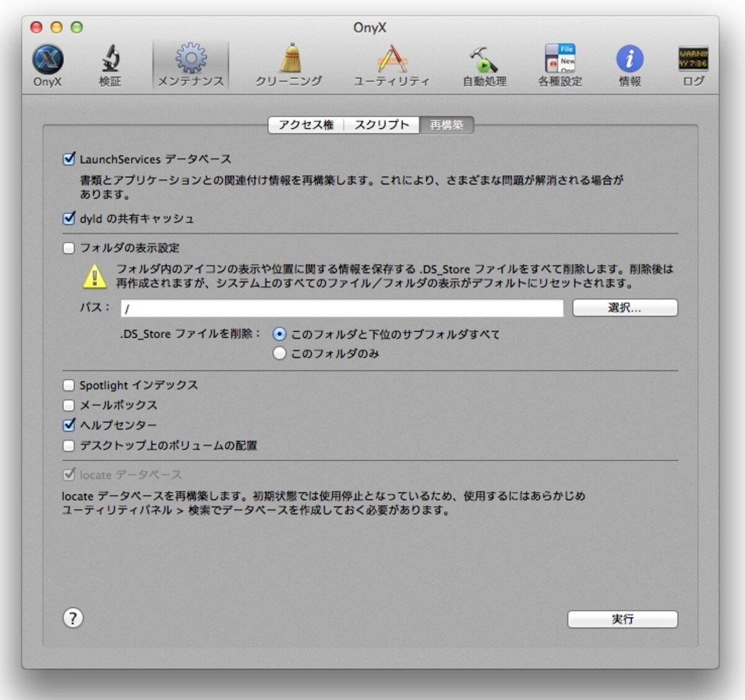745x700 pixels.
Task: Click the .DS_Store ファイルを削除 label
Action: [191, 334]
